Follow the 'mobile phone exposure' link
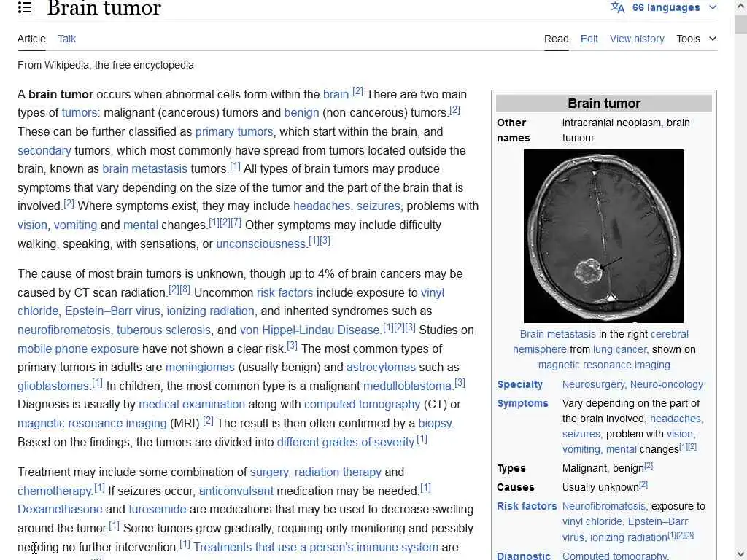Screen dimensions: 747x560 point(78,349)
